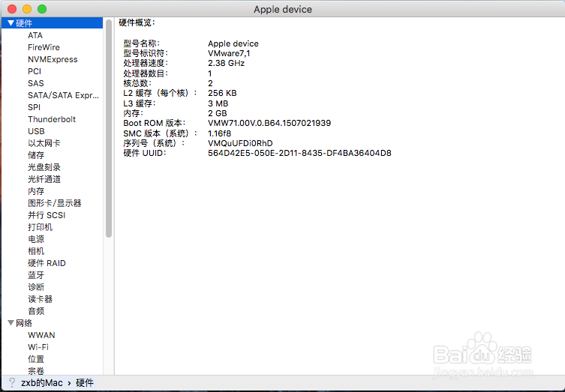Select 读卡器 in the sidebar

[40, 299]
